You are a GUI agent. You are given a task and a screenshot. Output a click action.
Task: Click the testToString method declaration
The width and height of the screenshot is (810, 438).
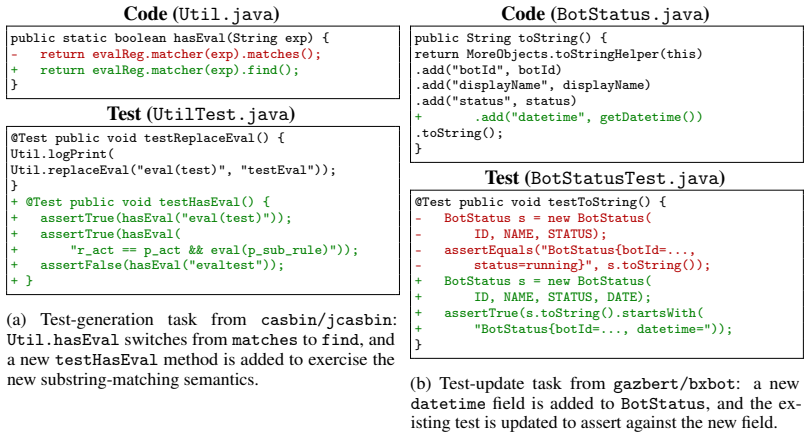point(540,202)
